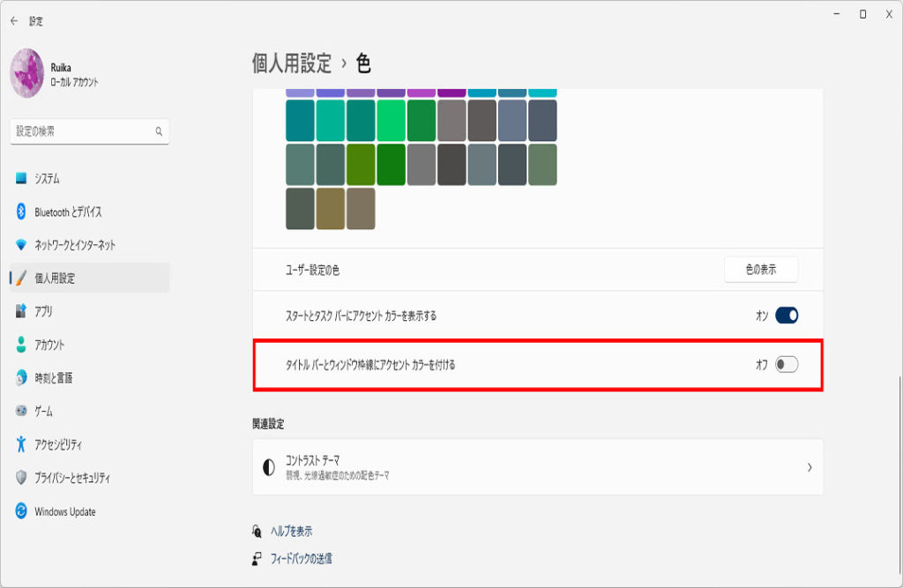Open アクセシビリティ in the sidebar menu

[58, 445]
